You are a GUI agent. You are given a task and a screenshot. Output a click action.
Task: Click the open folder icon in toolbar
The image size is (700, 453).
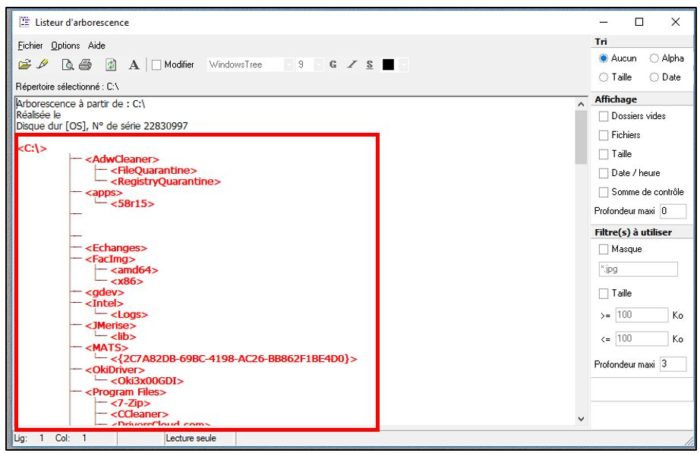pos(25,65)
